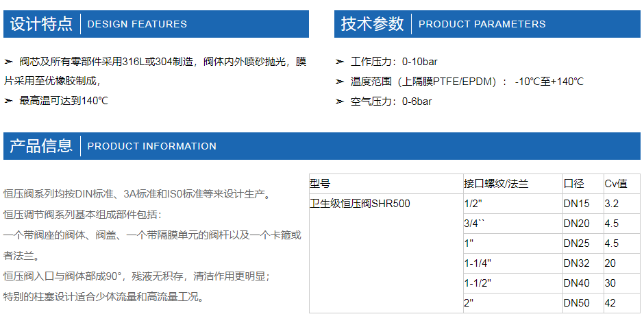Click the Cv值 column header
Image resolution: width=644 pixels, height=323 pixels.
point(622,184)
